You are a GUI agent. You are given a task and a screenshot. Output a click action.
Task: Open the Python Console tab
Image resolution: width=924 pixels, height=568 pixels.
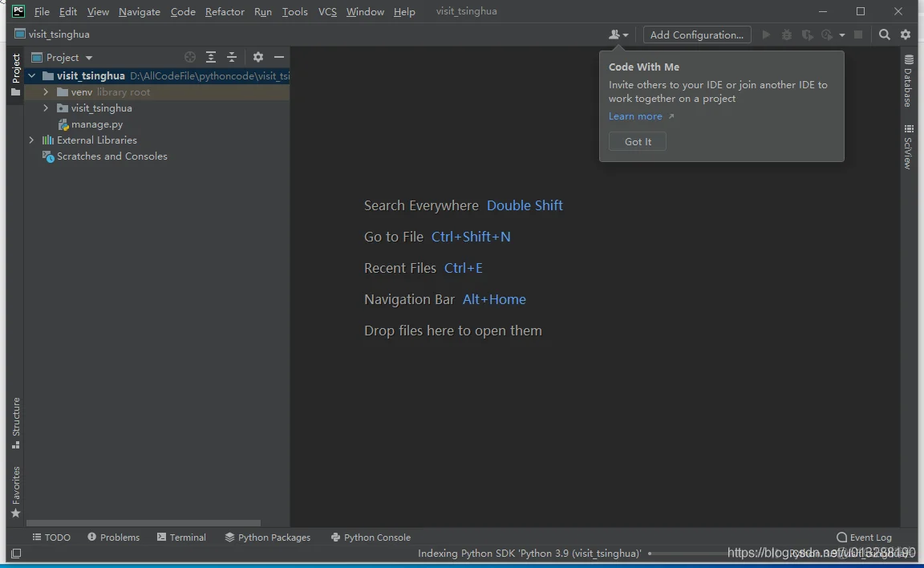click(371, 538)
